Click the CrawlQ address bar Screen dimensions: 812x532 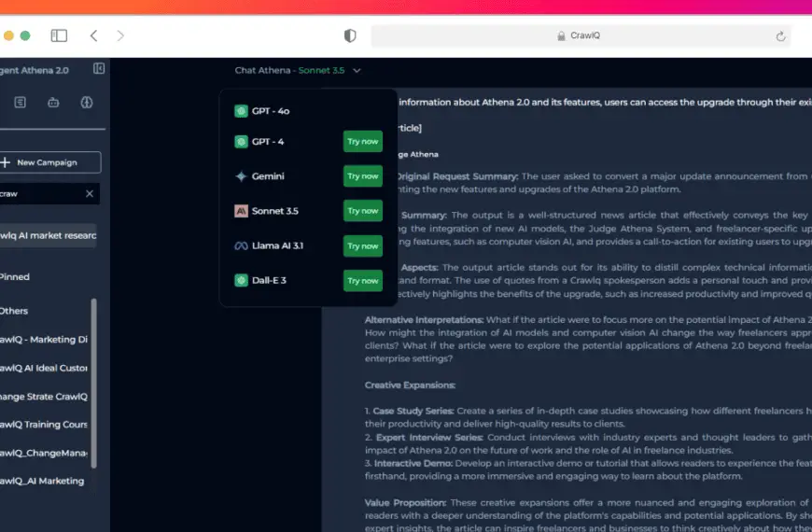pyautogui.click(x=581, y=35)
